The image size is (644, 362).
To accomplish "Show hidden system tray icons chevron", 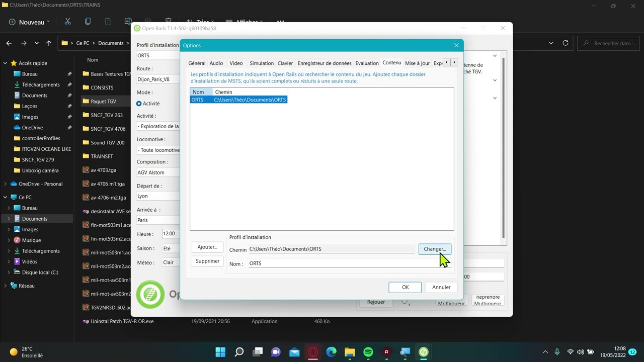I will click(545, 352).
